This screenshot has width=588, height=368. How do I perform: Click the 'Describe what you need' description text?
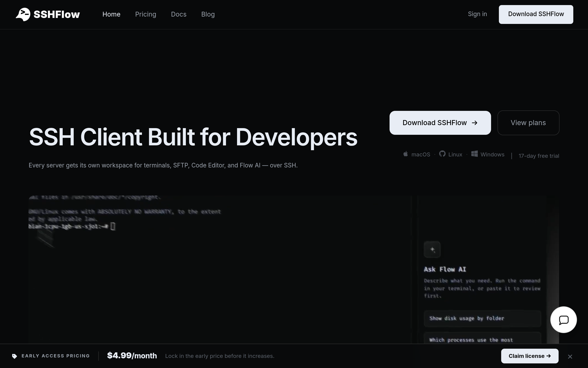[482, 288]
